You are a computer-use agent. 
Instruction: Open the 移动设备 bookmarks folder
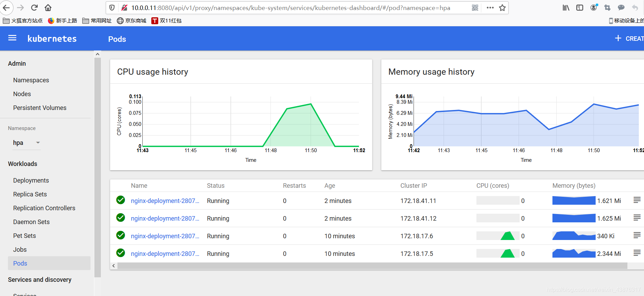pos(626,21)
